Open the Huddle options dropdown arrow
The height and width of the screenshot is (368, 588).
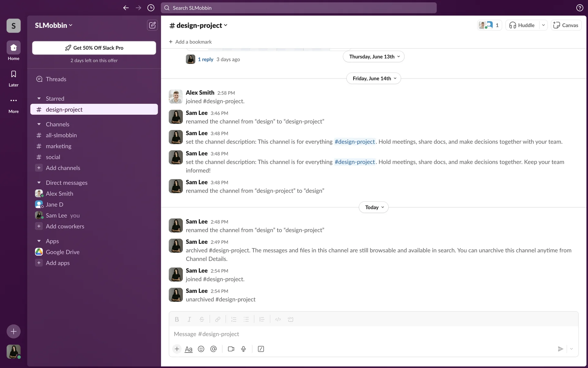[x=543, y=25]
